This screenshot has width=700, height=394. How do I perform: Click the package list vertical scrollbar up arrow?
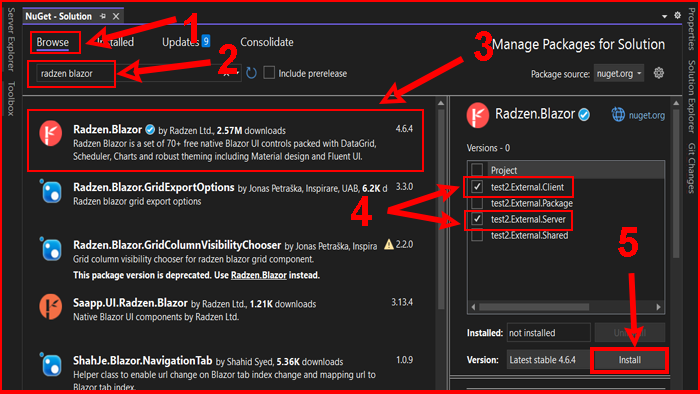point(441,103)
